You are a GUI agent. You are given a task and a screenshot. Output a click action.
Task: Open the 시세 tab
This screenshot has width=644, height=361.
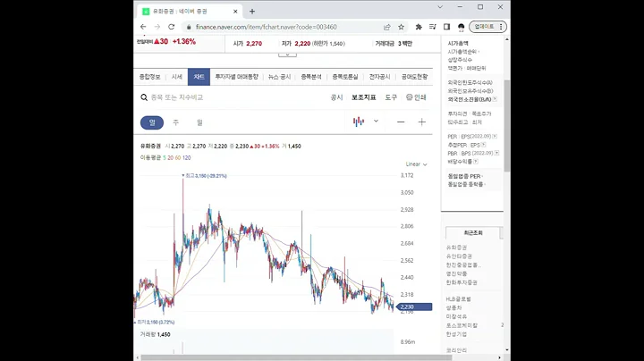(x=176, y=77)
